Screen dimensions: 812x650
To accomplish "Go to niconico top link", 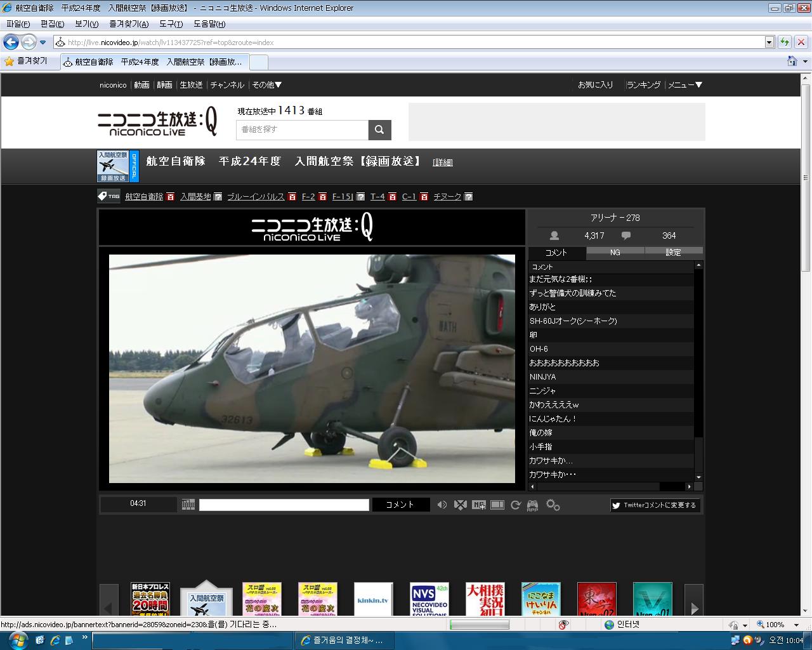I will [113, 85].
